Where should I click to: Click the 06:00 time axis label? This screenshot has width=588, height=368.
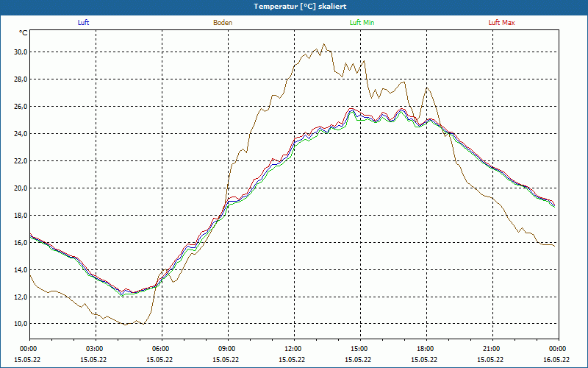pos(162,349)
